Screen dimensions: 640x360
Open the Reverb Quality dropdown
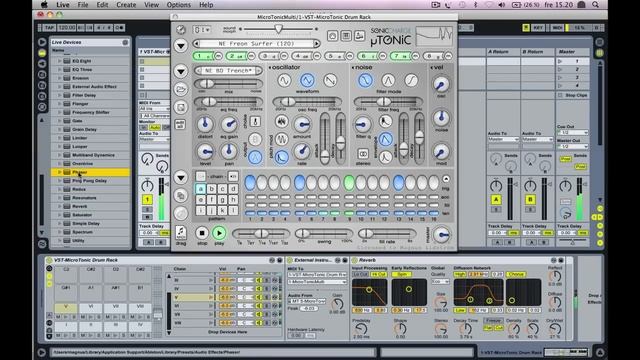(440, 282)
